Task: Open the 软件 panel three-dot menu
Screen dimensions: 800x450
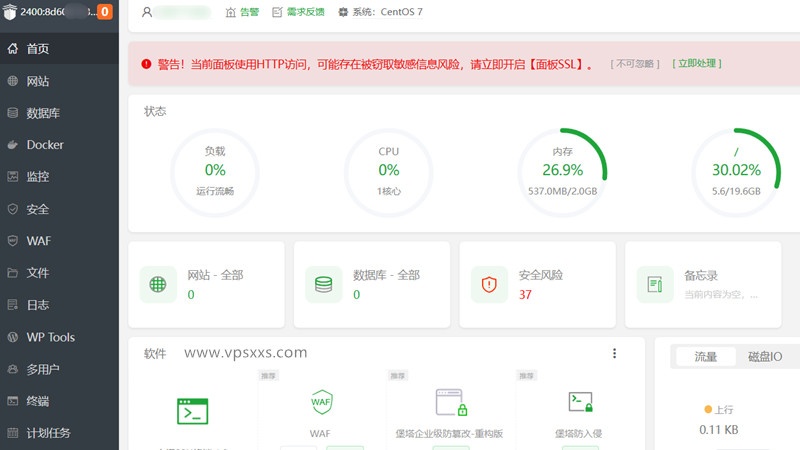Action: tap(614, 353)
